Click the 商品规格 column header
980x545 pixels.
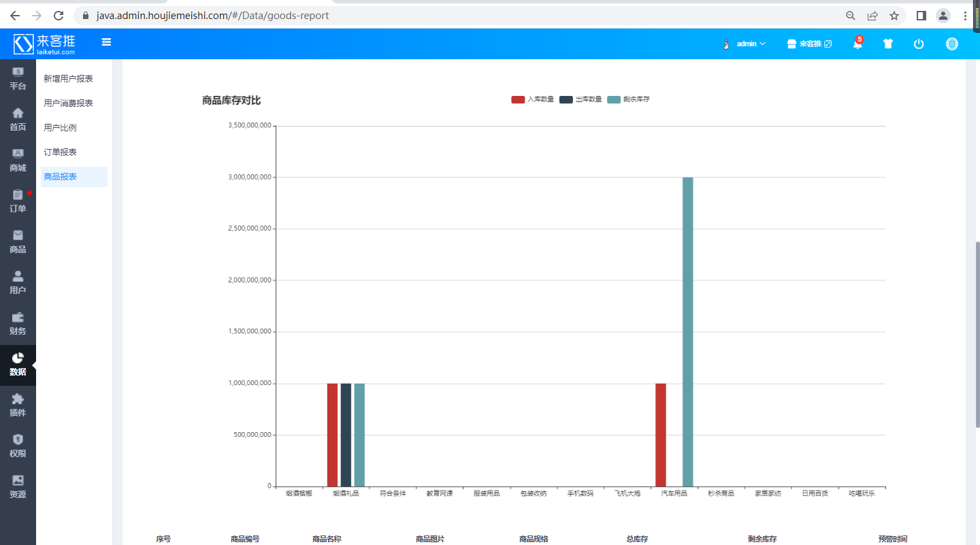[x=534, y=539]
